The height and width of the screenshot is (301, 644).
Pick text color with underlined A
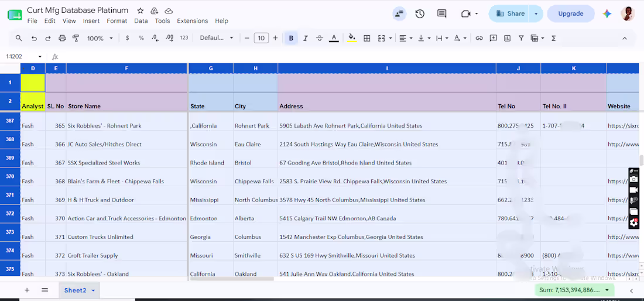tap(334, 38)
